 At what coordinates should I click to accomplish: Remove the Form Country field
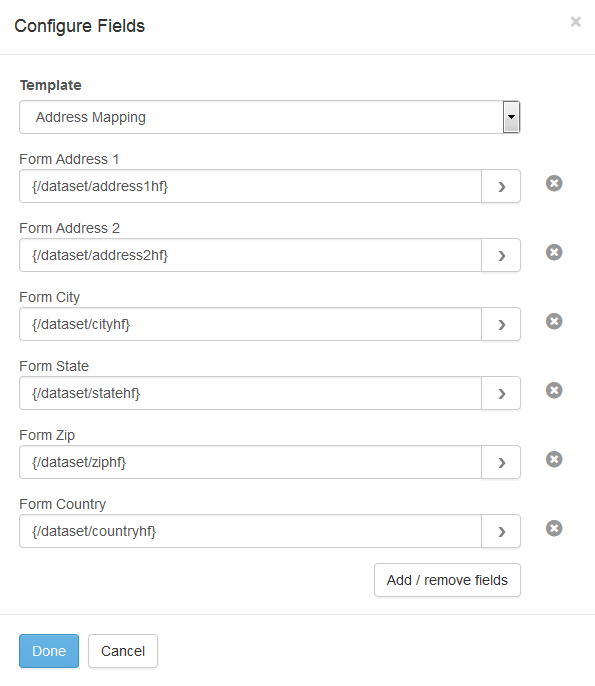click(554, 528)
